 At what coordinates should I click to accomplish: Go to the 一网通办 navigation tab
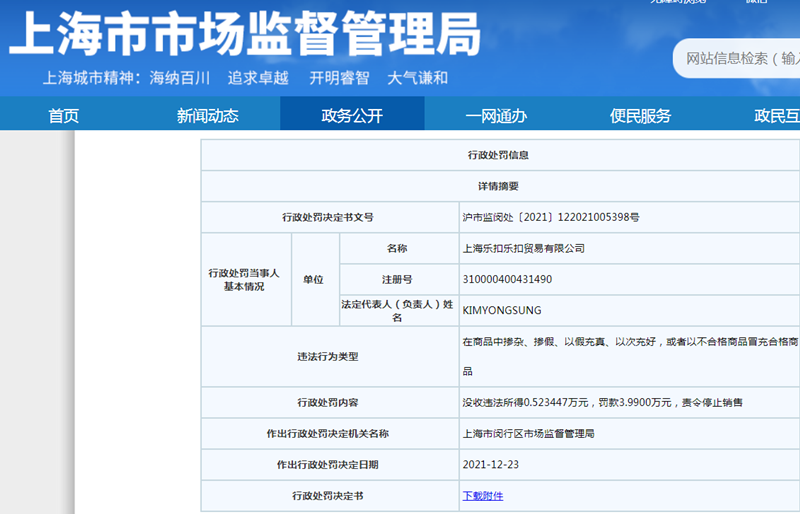[496, 116]
